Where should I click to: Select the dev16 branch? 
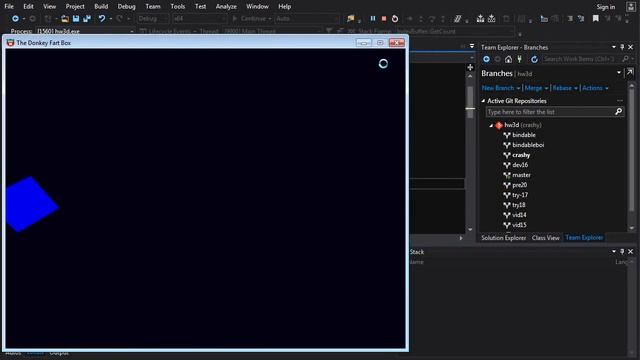click(x=520, y=165)
